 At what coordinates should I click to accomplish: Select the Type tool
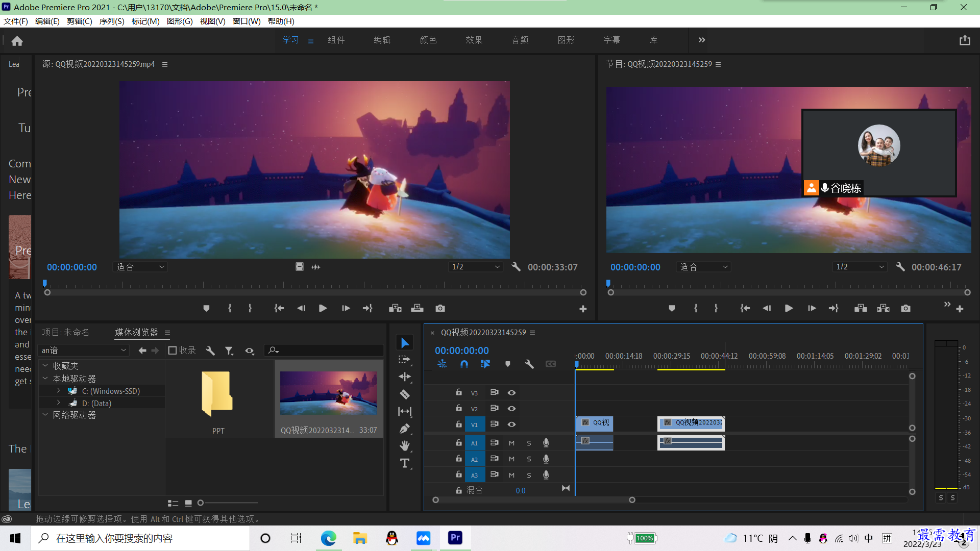tap(405, 463)
